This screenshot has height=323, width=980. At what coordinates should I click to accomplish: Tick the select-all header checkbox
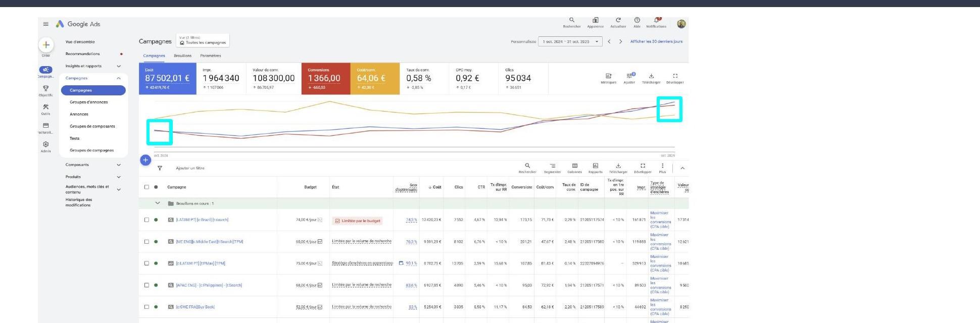(147, 187)
